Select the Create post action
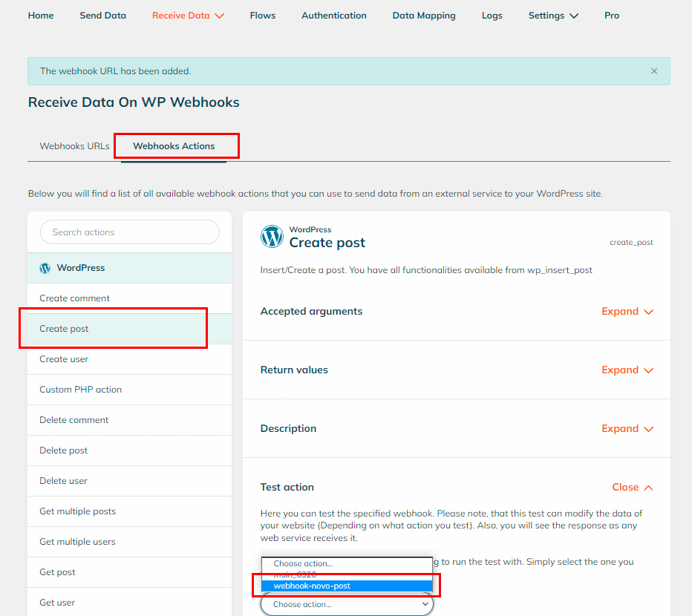Image resolution: width=692 pixels, height=616 pixels. pyautogui.click(x=130, y=329)
